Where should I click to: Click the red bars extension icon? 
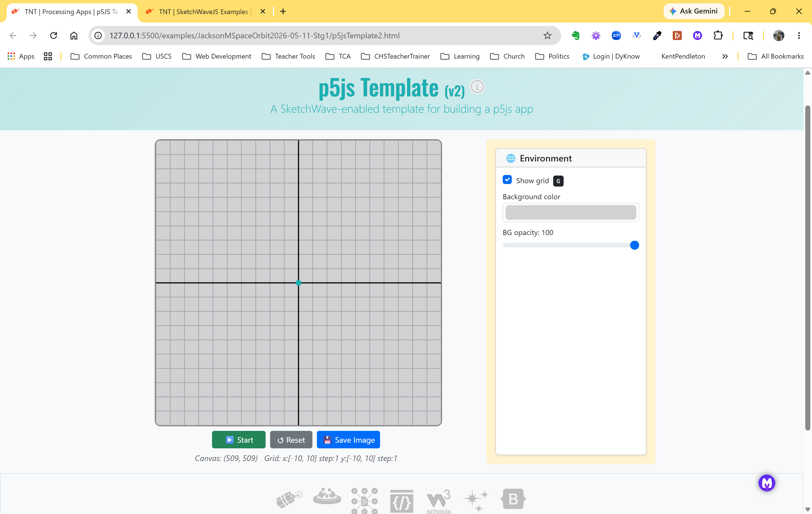point(677,36)
